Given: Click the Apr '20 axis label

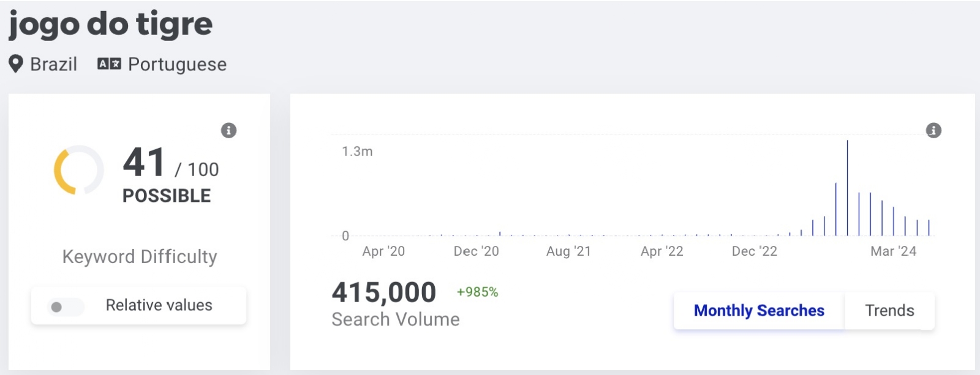Looking at the screenshot, I should (x=383, y=251).
